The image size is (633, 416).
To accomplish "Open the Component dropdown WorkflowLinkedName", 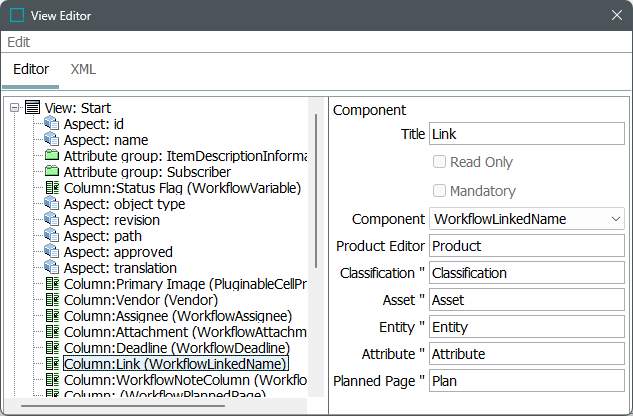I will click(x=526, y=218).
